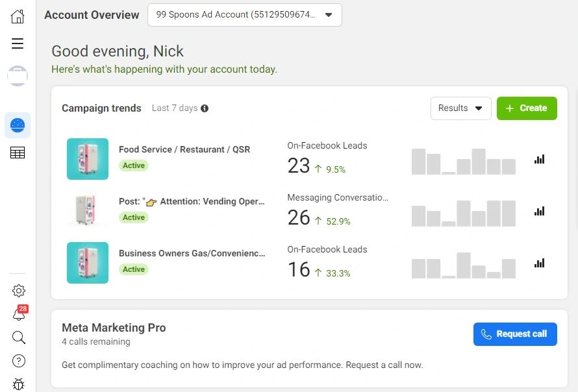Open the hamburger menu in sidebar

click(x=18, y=43)
